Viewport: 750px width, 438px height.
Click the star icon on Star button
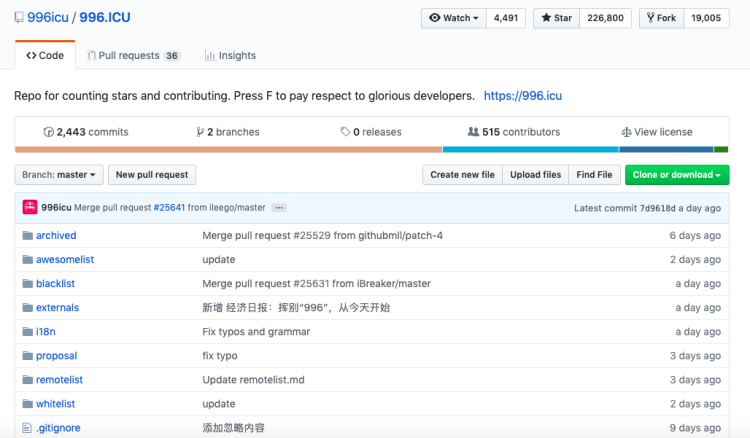click(x=546, y=18)
